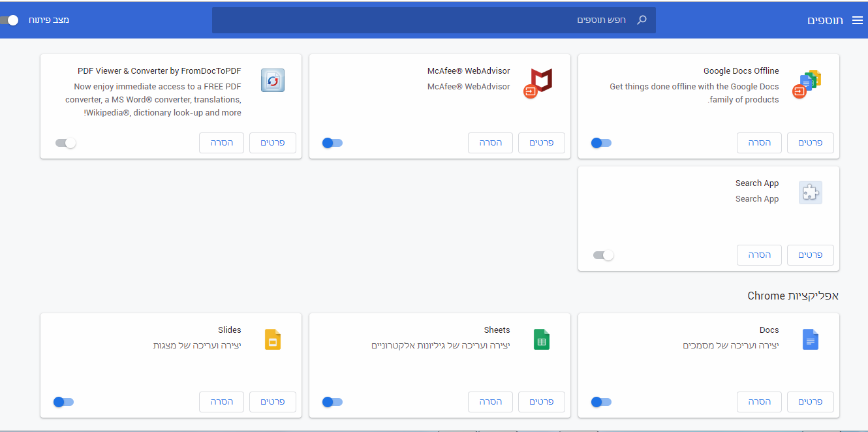This screenshot has height=432, width=868.
Task: Open details (פרטים) for PDF Viewer & Converter
Action: tap(273, 143)
